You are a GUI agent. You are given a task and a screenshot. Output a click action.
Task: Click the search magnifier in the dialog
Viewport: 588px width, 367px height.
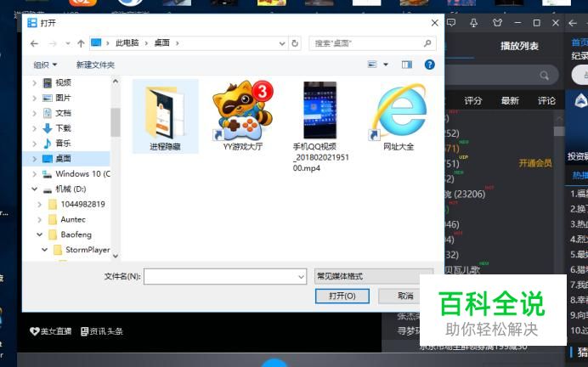pyautogui.click(x=427, y=43)
